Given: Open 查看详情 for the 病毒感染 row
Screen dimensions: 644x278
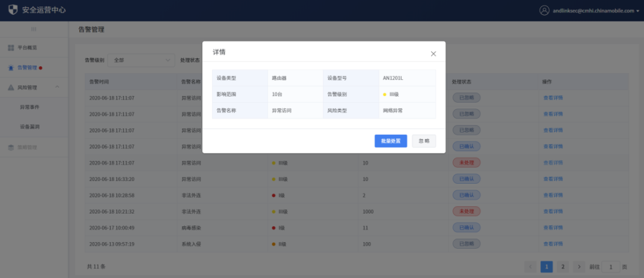Looking at the screenshot, I should click(553, 227).
